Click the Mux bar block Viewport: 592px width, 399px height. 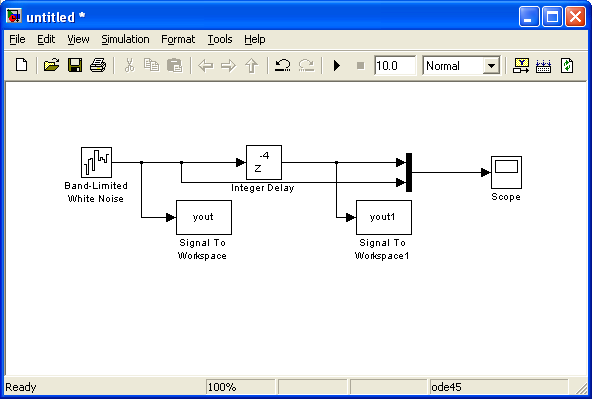coord(409,173)
